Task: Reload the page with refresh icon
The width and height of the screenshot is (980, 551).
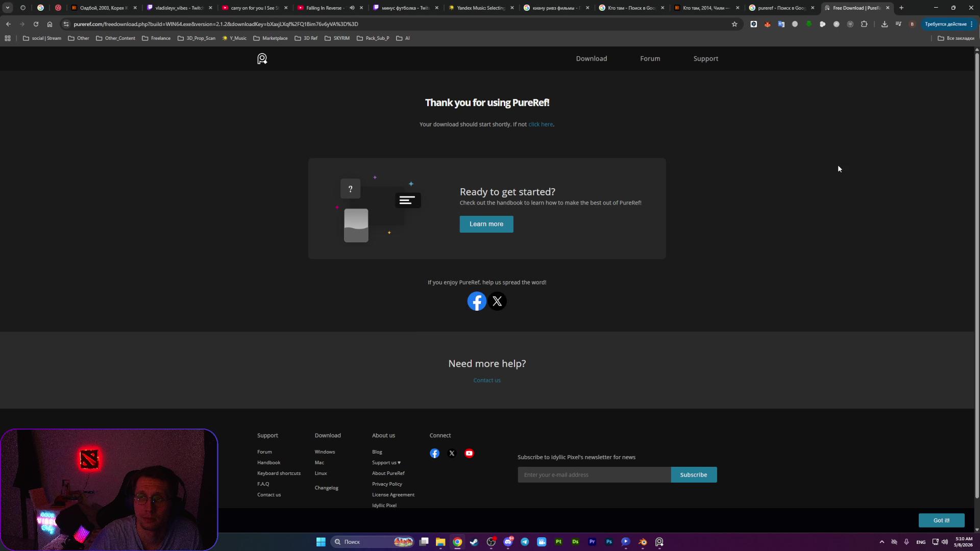Action: 36,24
